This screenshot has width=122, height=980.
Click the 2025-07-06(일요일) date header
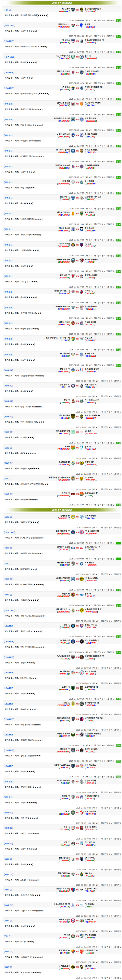pos(61,510)
